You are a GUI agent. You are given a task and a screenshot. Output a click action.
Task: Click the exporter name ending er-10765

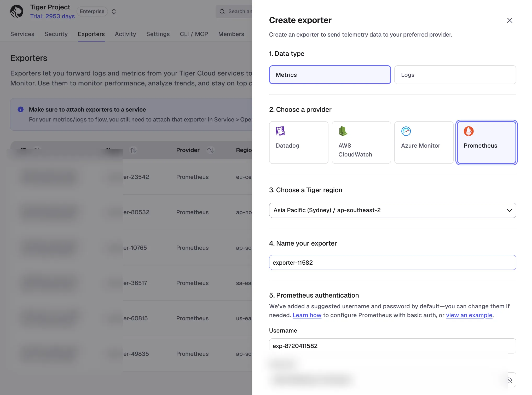[x=135, y=248]
